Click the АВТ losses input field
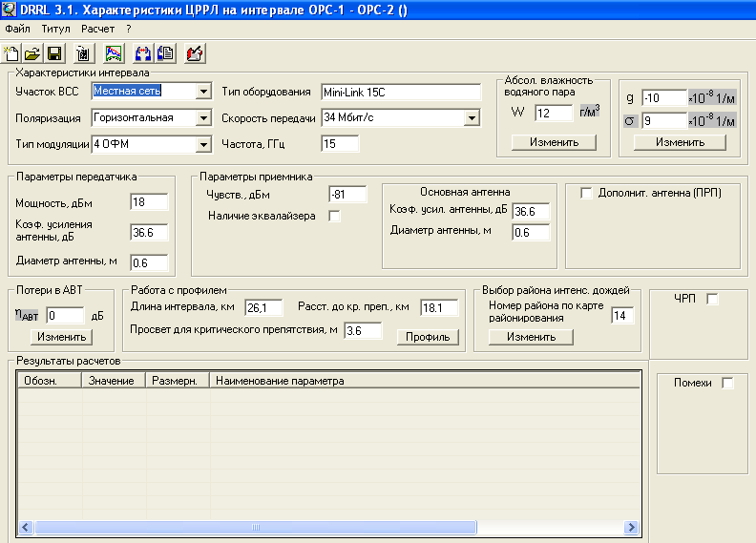Image resolution: width=756 pixels, height=543 pixels. click(x=65, y=316)
